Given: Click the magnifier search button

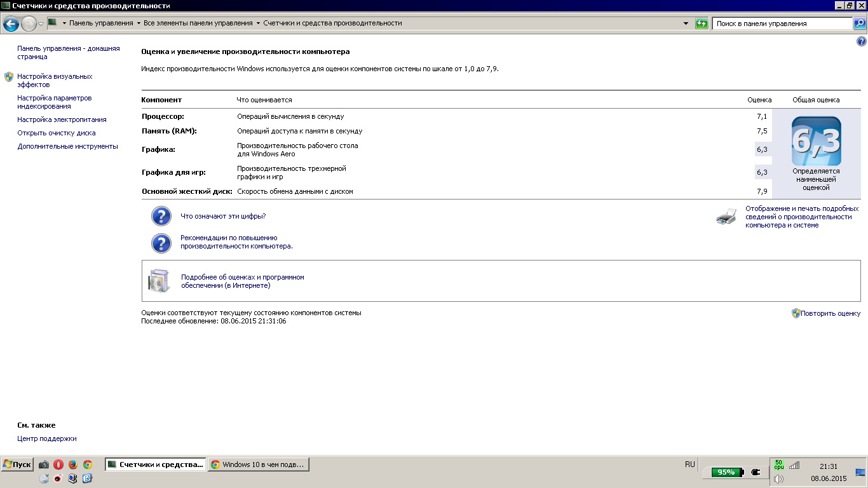Looking at the screenshot, I should 859,24.
